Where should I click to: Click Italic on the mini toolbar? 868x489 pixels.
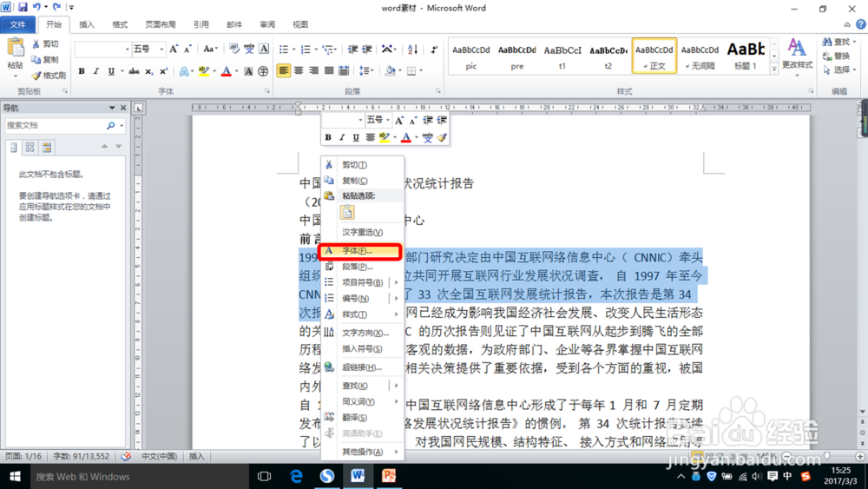tap(341, 137)
